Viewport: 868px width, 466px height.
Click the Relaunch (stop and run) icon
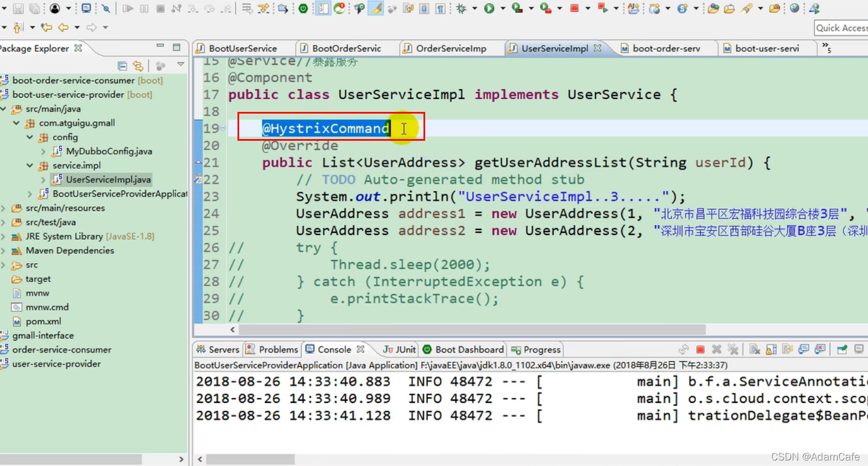[x=602, y=8]
